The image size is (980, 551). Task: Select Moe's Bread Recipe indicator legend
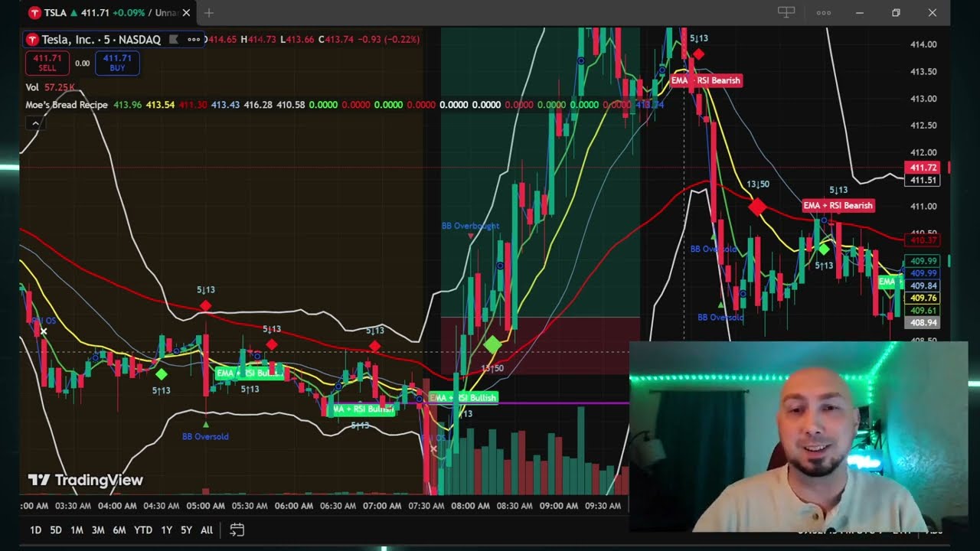click(67, 105)
